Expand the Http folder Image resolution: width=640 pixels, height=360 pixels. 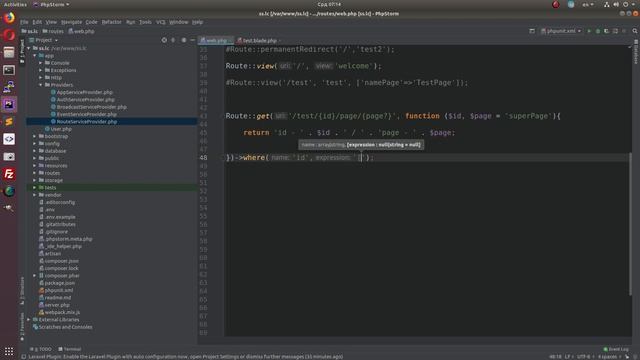[41, 78]
